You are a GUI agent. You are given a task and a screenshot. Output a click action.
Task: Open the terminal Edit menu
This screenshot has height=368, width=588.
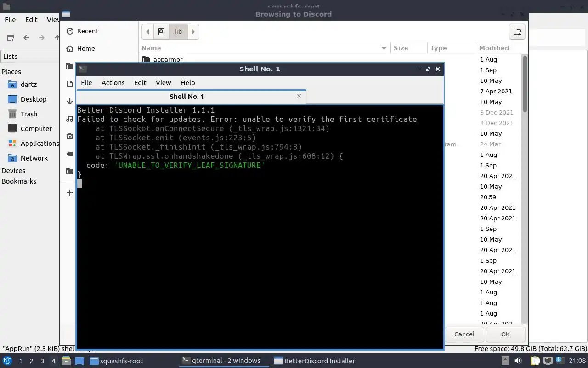(140, 82)
